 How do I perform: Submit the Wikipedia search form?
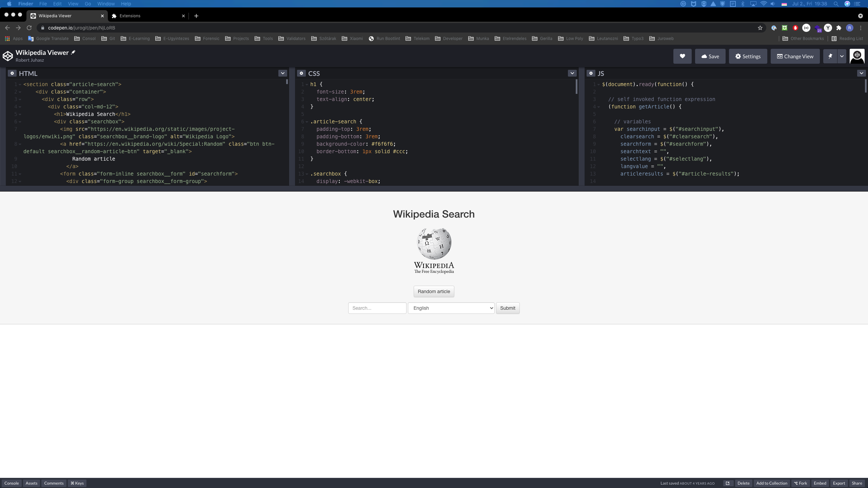pyautogui.click(x=508, y=308)
